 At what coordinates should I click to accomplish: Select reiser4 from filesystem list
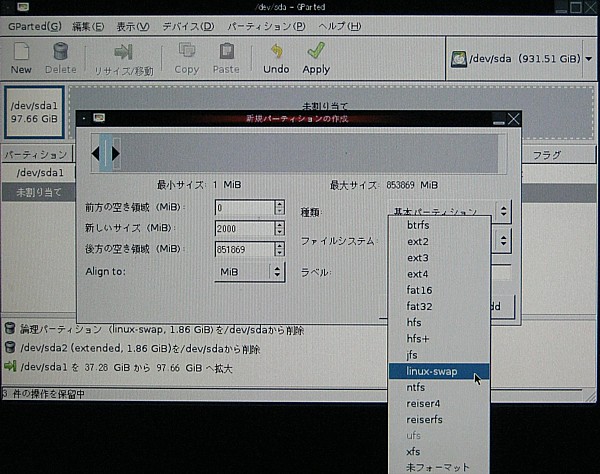coord(439,403)
